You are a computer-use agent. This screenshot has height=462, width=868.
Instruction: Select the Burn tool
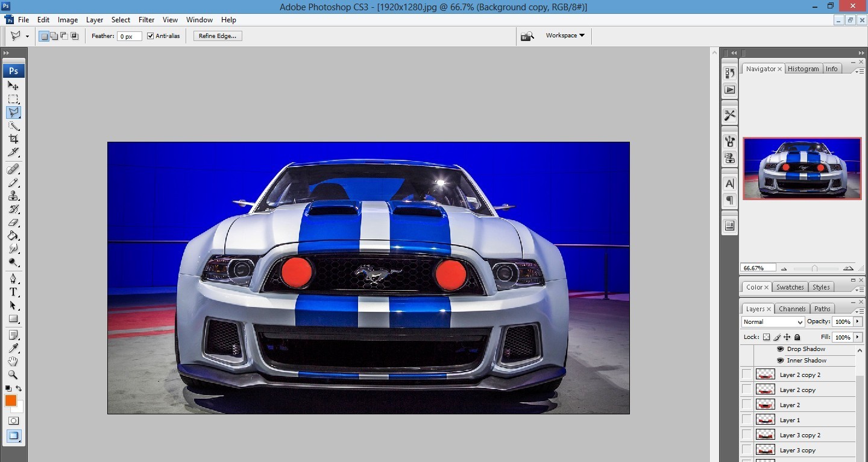[13, 262]
